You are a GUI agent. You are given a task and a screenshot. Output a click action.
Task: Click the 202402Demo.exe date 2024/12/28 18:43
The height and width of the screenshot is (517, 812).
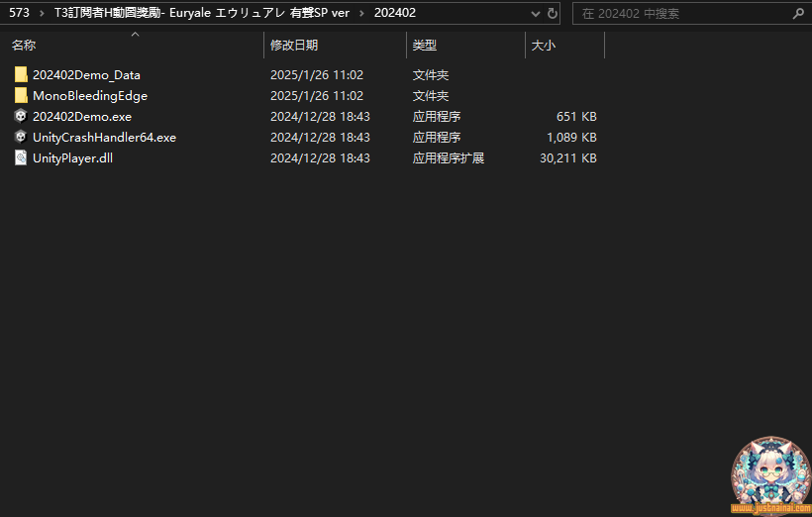pos(320,116)
